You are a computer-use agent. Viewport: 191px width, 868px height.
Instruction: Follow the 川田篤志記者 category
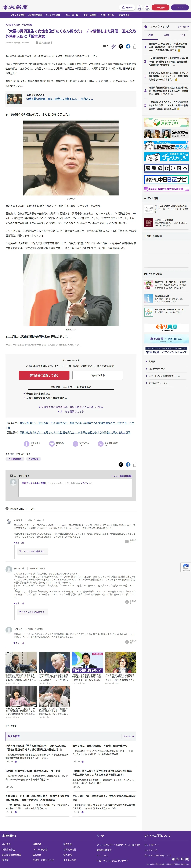pos(15,459)
